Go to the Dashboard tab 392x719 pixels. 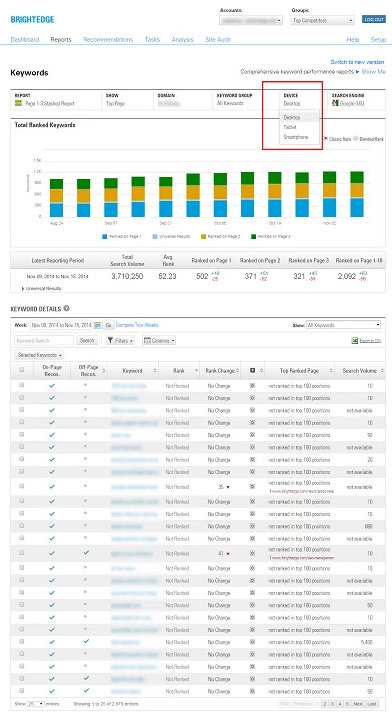coord(25,39)
